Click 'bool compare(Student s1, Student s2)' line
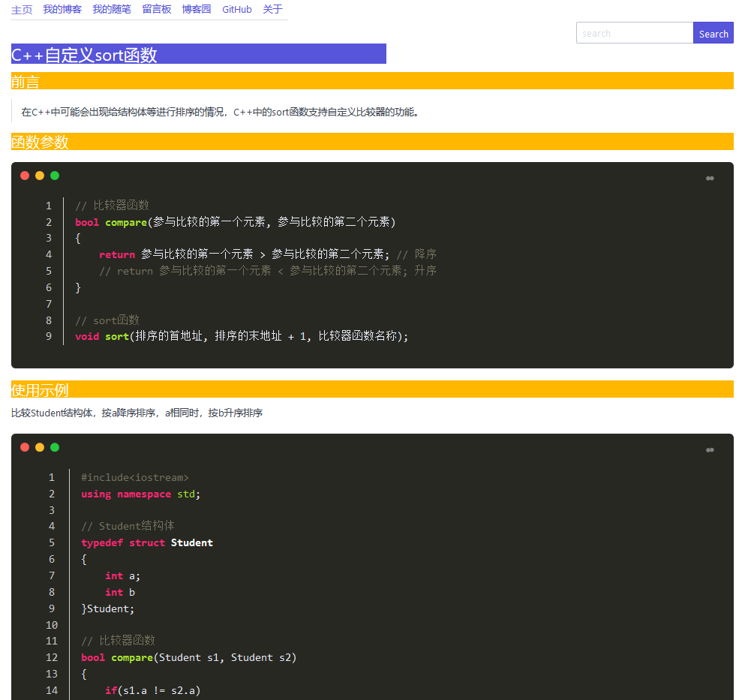745x700 pixels. pos(188,658)
